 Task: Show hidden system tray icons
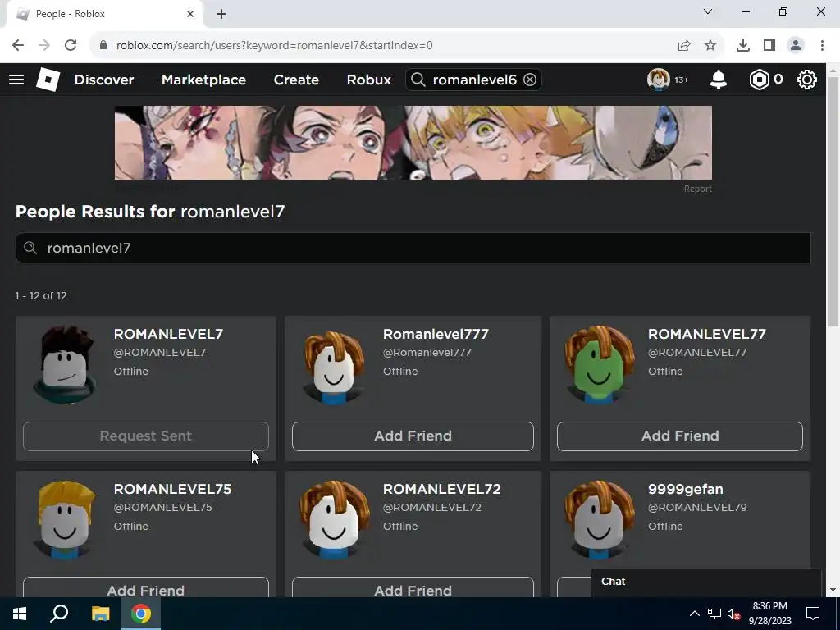coord(694,614)
